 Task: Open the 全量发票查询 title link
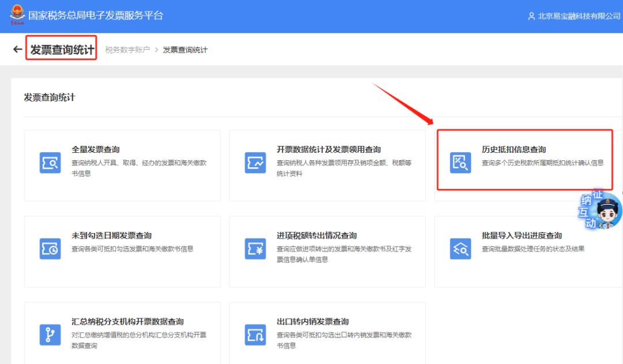(x=96, y=149)
